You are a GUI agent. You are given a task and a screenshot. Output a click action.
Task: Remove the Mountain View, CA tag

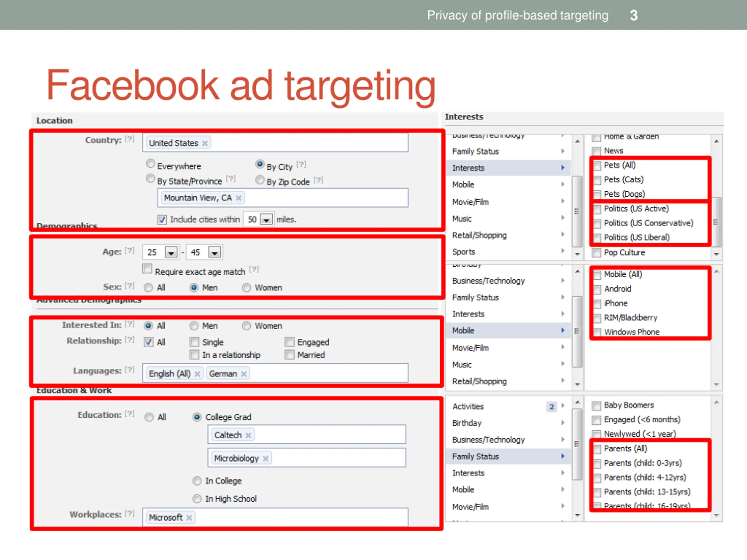(x=238, y=198)
